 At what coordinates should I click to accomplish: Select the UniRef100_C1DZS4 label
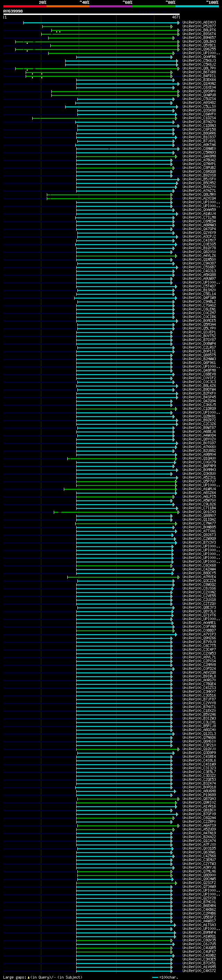click(199, 118)
